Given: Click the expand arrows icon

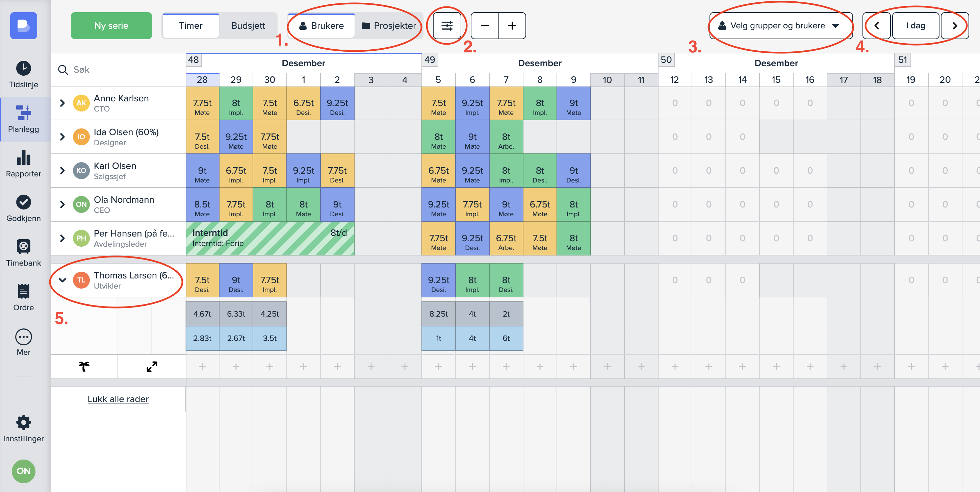Looking at the screenshot, I should point(152,366).
